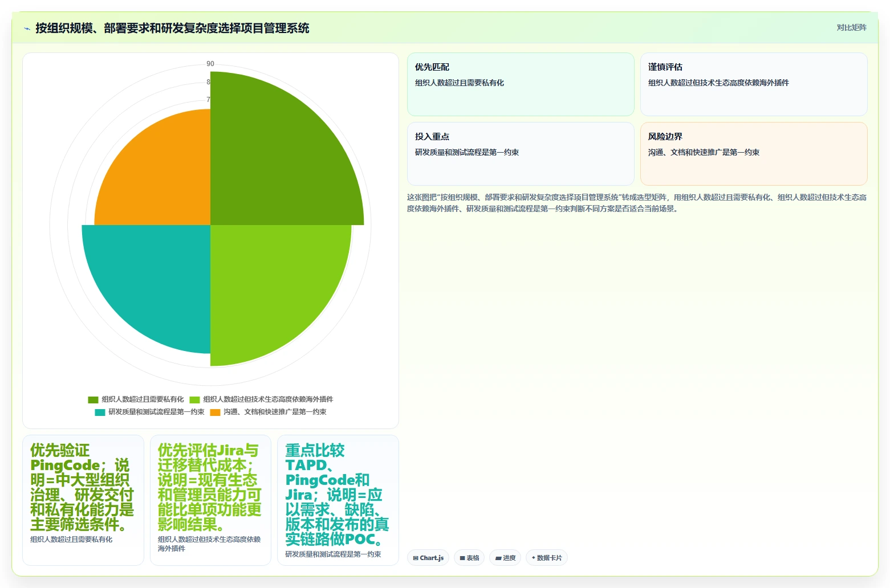Toggle legend swatch for 组织人数超过且需要私有化
The width and height of the screenshot is (890, 588).
point(93,399)
